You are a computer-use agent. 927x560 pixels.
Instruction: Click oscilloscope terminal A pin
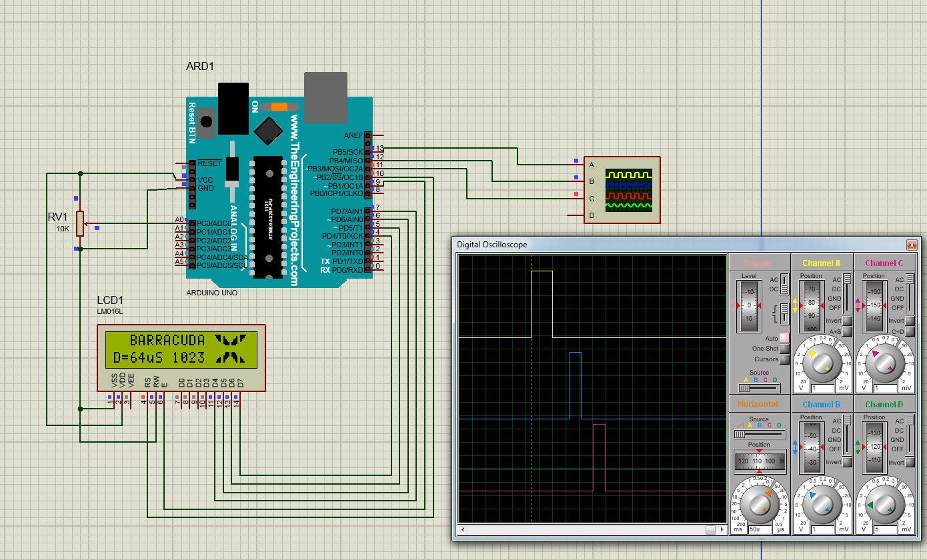pos(576,163)
